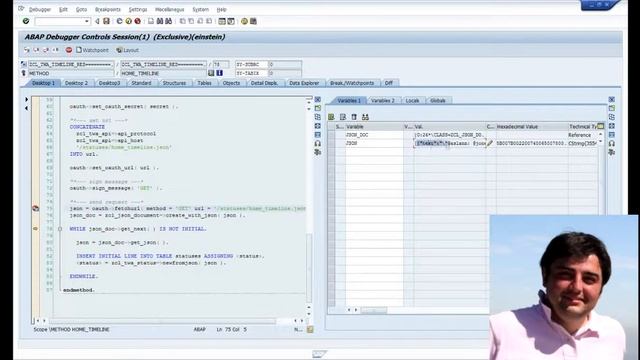Open the Goto menu
Screen dimensions: 640x360
point(81,9)
